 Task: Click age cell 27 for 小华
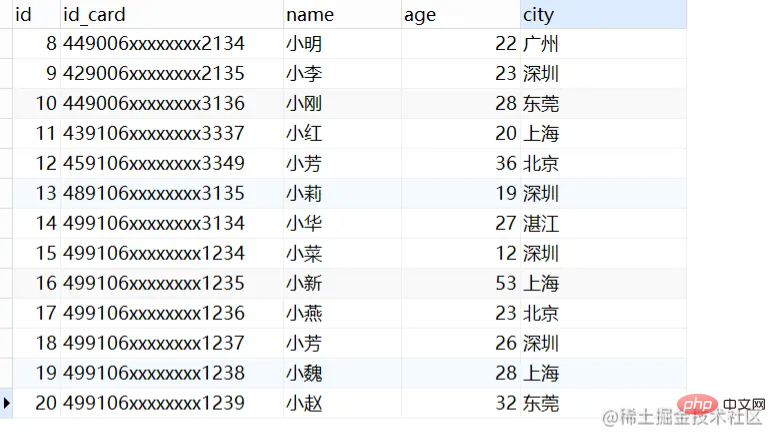coord(461,223)
